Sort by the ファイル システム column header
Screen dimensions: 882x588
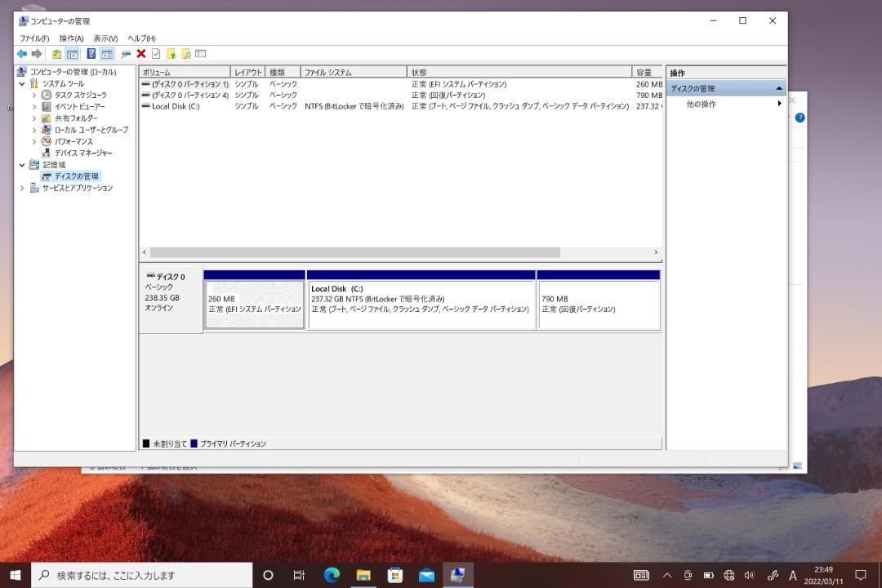[354, 72]
